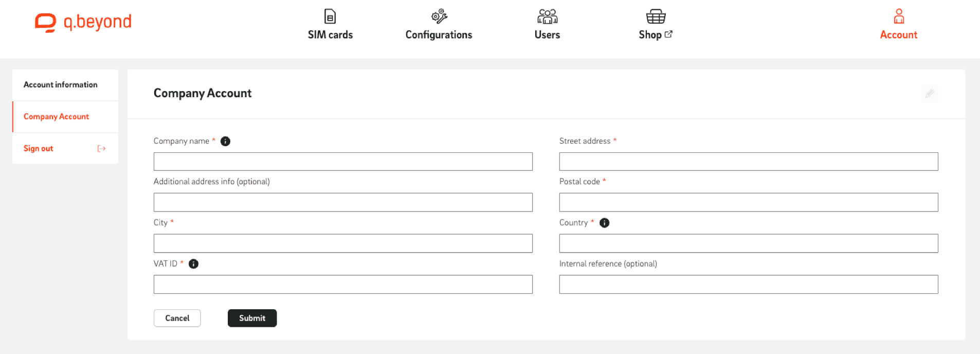Viewport: 980px width, 354px height.
Task: Focus the Internal reference field
Action: coord(748,285)
